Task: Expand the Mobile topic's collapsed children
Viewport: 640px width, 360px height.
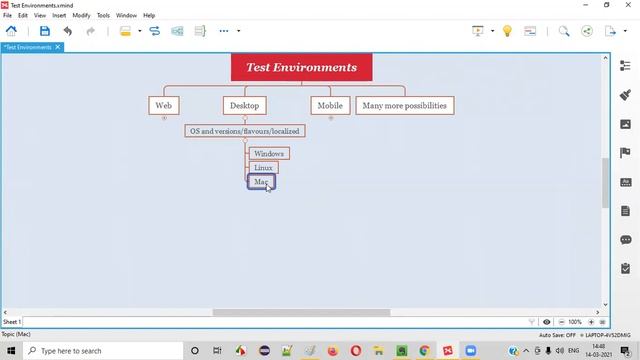Action: tap(331, 118)
